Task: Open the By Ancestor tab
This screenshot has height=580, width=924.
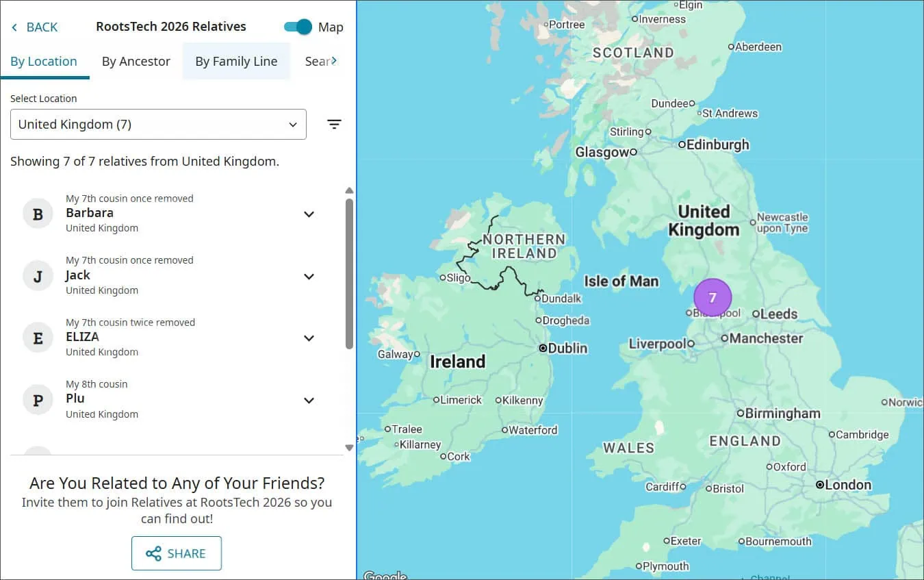Action: pyautogui.click(x=136, y=61)
